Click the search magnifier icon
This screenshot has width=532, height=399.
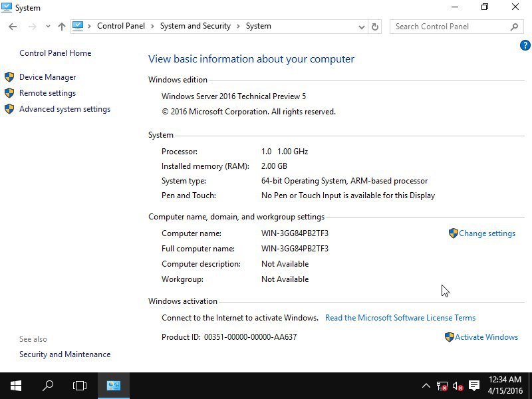[514, 27]
